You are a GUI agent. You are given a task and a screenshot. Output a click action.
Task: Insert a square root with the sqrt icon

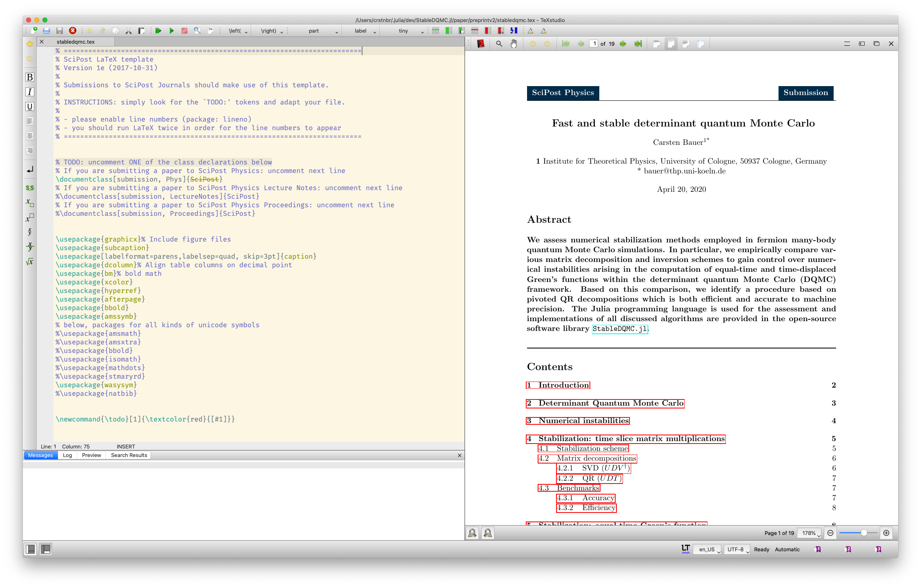click(x=30, y=262)
